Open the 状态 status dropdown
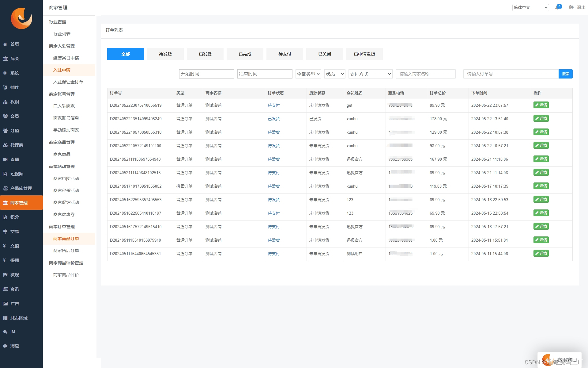The height and width of the screenshot is (368, 588). click(x=335, y=74)
